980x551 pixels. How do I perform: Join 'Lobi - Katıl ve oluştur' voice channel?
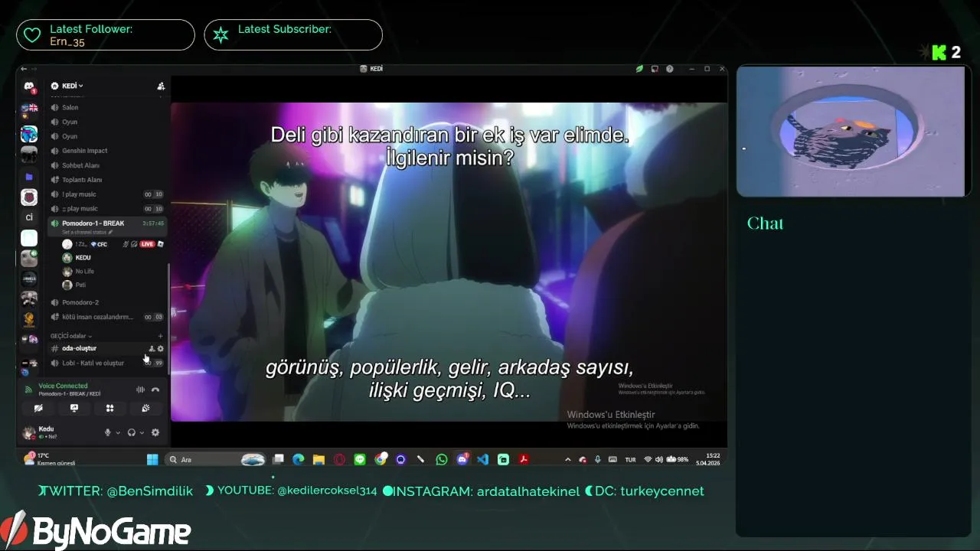coord(106,363)
